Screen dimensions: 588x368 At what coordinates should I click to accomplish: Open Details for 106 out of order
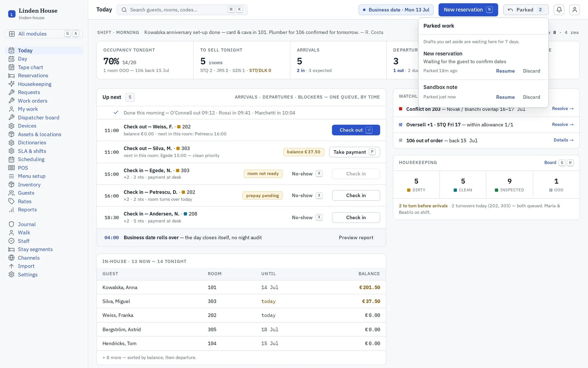coord(563,140)
